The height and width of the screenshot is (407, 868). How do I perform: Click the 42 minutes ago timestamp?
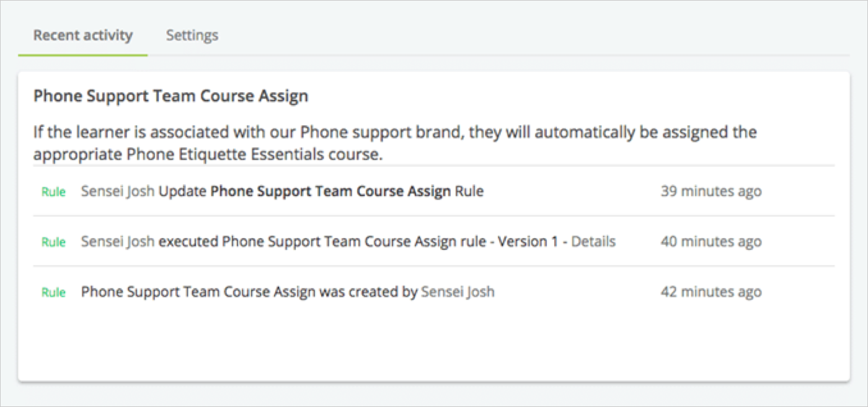pos(711,292)
